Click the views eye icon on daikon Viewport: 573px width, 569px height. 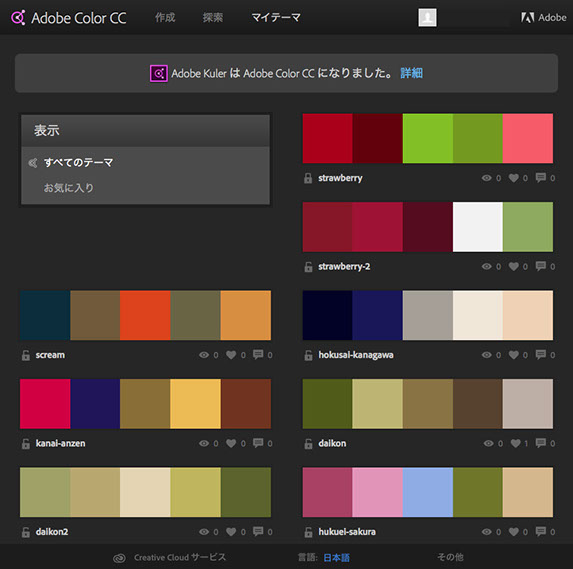489,443
